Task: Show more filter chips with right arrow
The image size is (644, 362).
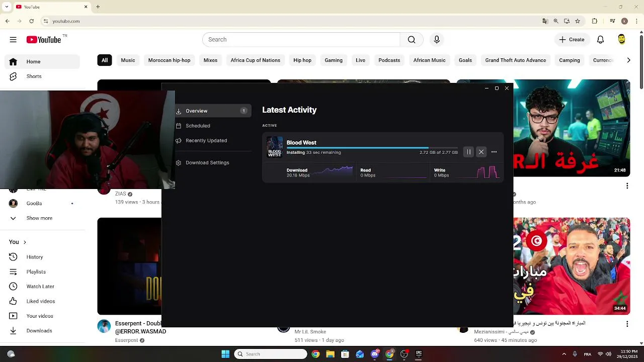Action: tap(628, 60)
